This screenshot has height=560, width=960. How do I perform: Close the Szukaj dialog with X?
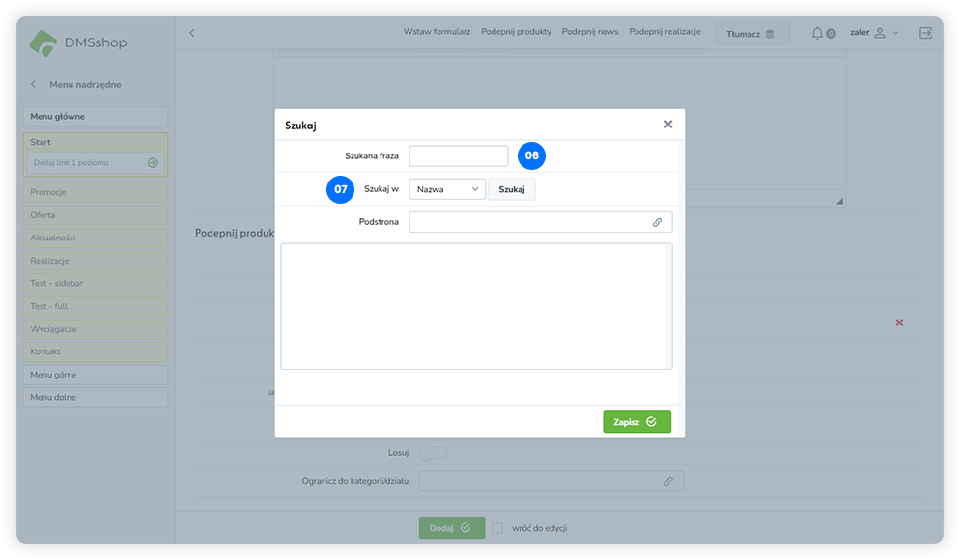point(667,125)
